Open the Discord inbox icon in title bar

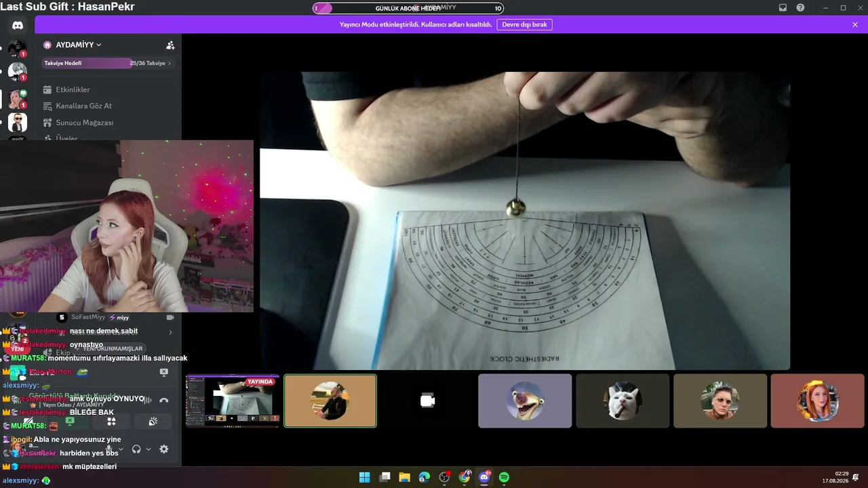pos(783,7)
